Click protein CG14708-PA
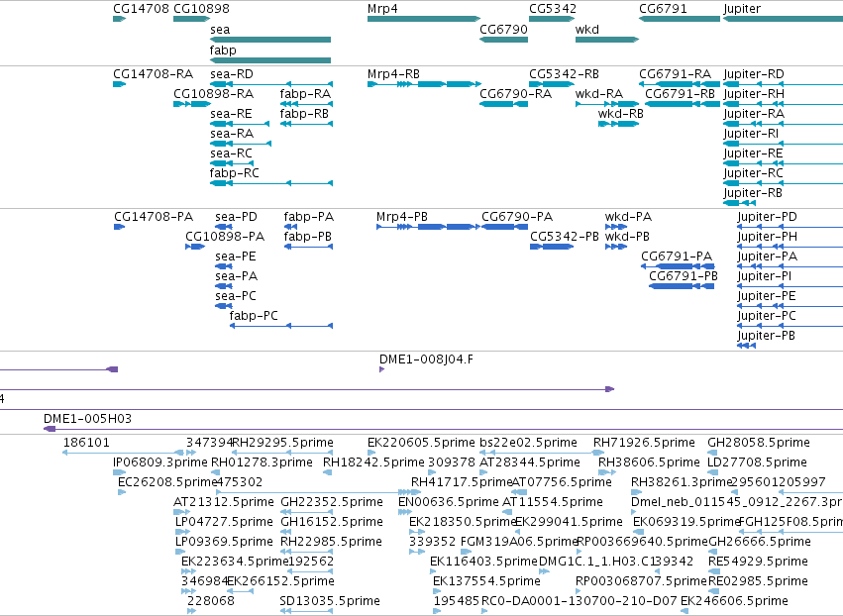The width and height of the screenshot is (843, 616). coord(119,227)
